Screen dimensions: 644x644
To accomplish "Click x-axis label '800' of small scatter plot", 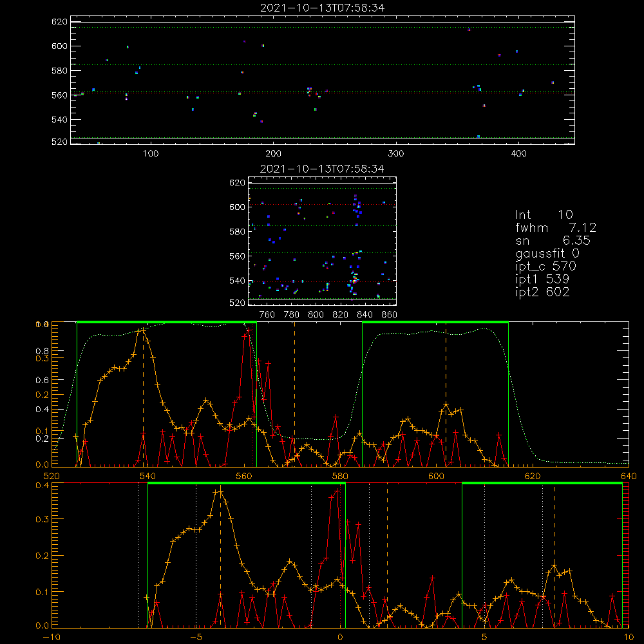I will tap(316, 315).
